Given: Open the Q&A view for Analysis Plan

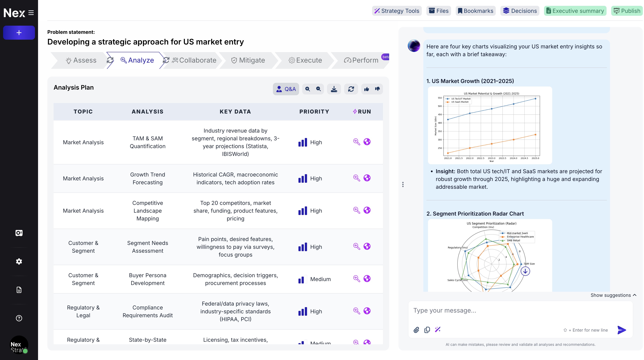Looking at the screenshot, I should [x=286, y=89].
